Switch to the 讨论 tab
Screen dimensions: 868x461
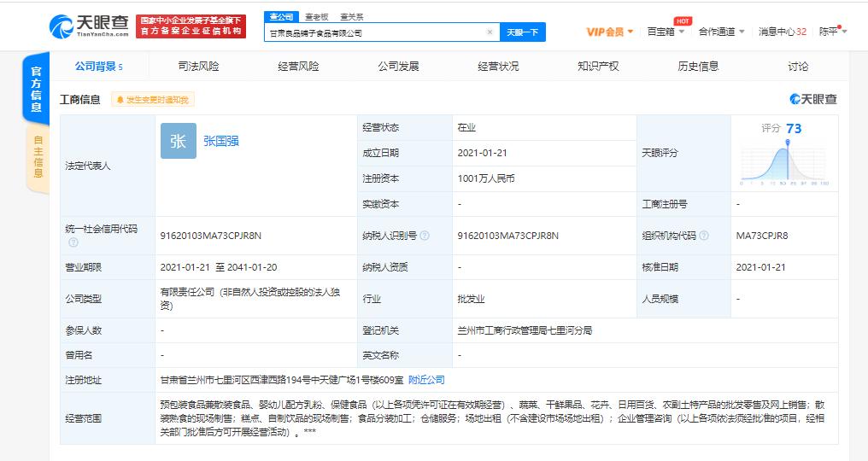(798, 67)
